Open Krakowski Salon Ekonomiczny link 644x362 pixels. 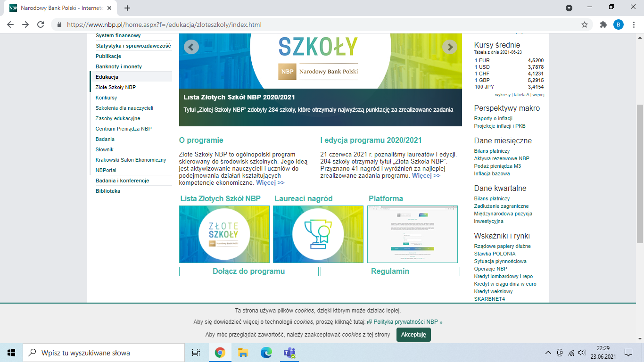tap(131, 160)
